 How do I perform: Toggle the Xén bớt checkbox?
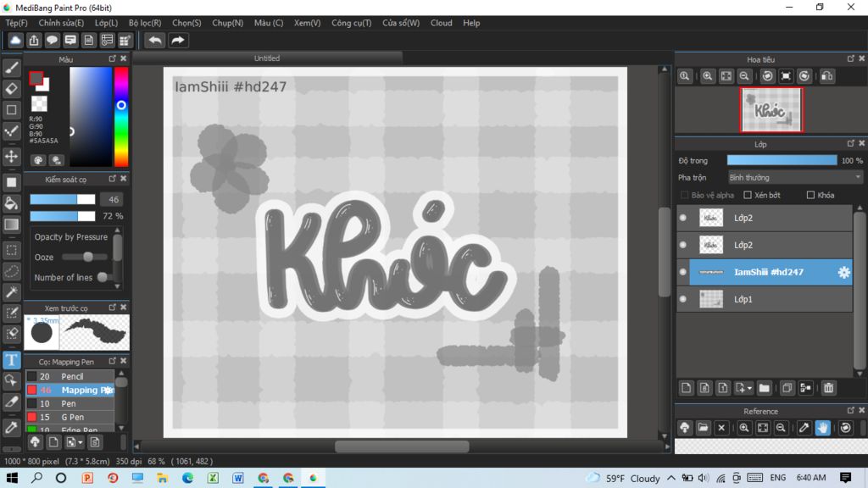pos(748,195)
